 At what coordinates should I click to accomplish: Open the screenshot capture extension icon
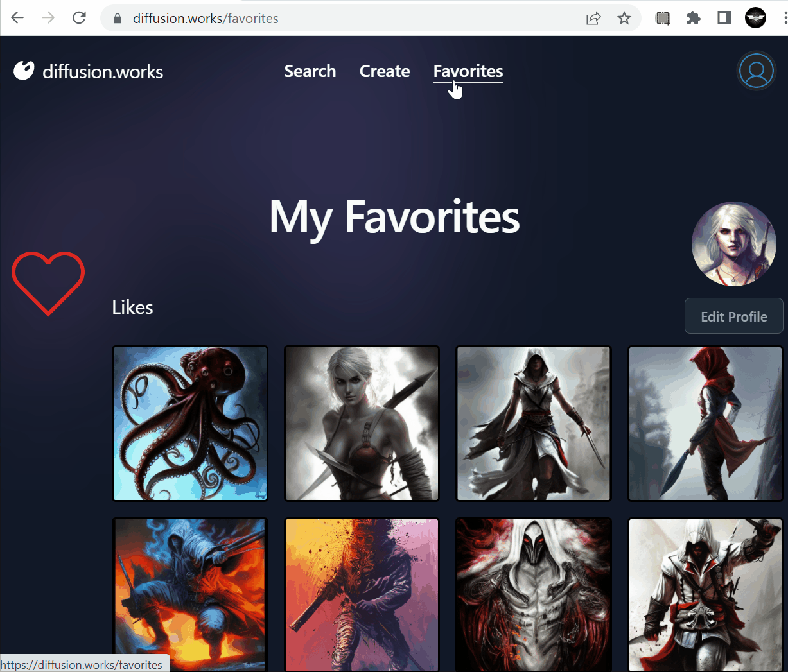[x=662, y=18]
